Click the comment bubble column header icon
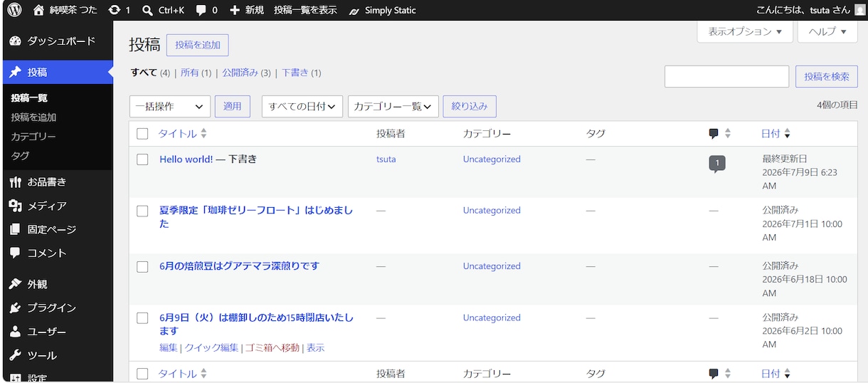This screenshot has width=868, height=383. (x=714, y=134)
